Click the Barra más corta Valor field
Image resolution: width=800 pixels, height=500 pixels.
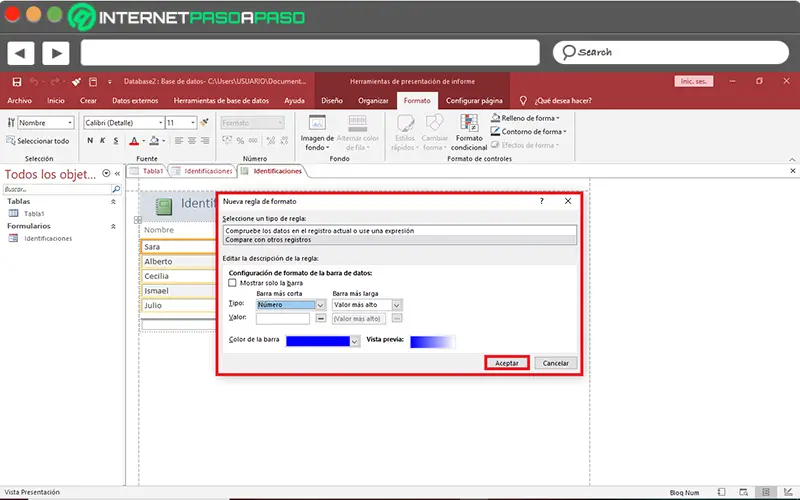[283, 319]
